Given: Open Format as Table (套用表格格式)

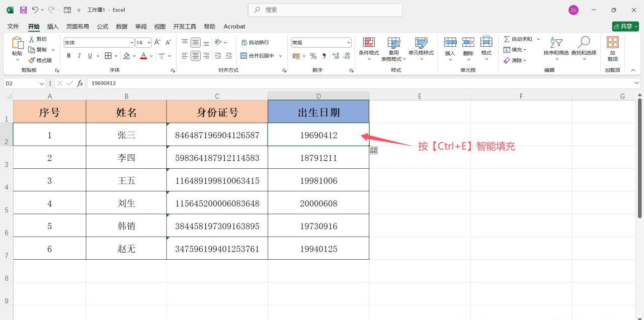Looking at the screenshot, I should (x=393, y=48).
